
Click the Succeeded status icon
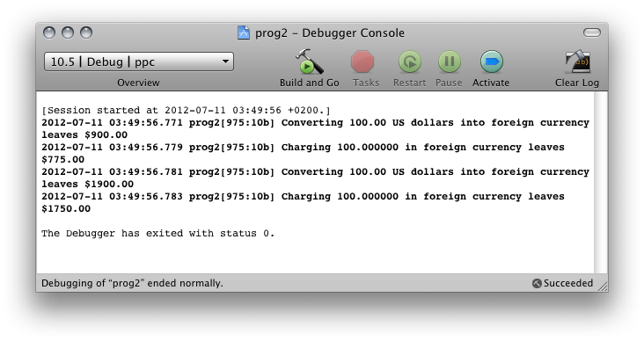(x=537, y=283)
